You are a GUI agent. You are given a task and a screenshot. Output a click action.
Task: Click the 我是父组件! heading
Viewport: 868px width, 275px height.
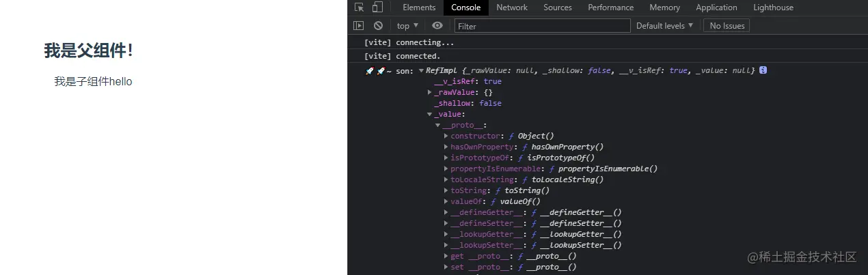click(x=89, y=50)
